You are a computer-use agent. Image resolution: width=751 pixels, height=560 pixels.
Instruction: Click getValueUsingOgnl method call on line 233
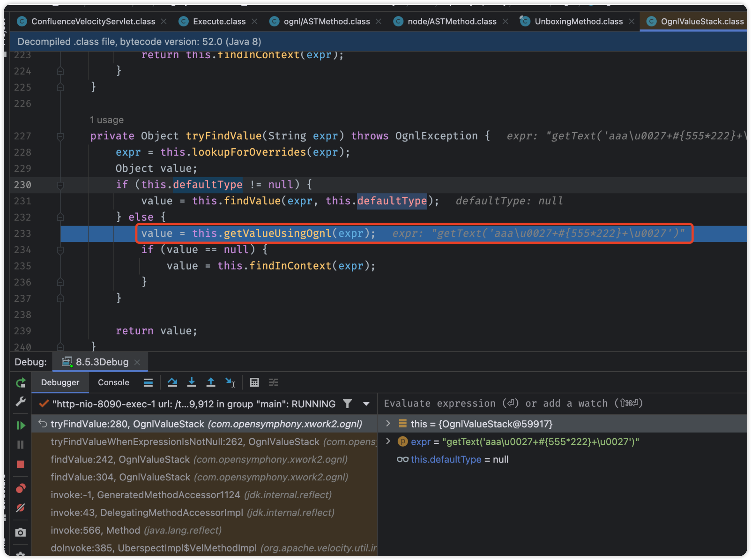(x=277, y=233)
